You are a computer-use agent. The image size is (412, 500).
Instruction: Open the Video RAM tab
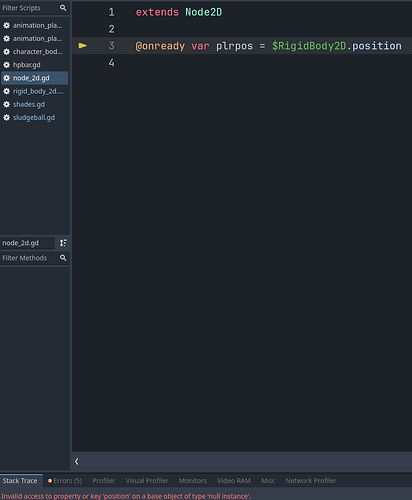coord(234,481)
